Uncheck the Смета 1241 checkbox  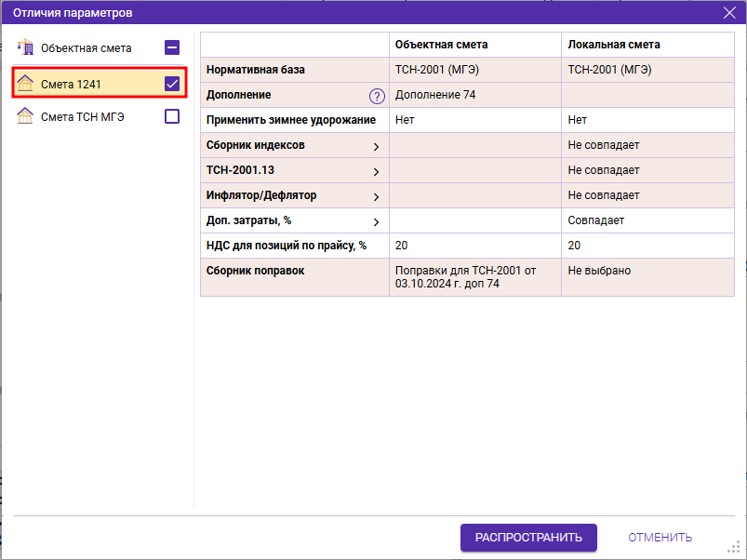(x=172, y=84)
